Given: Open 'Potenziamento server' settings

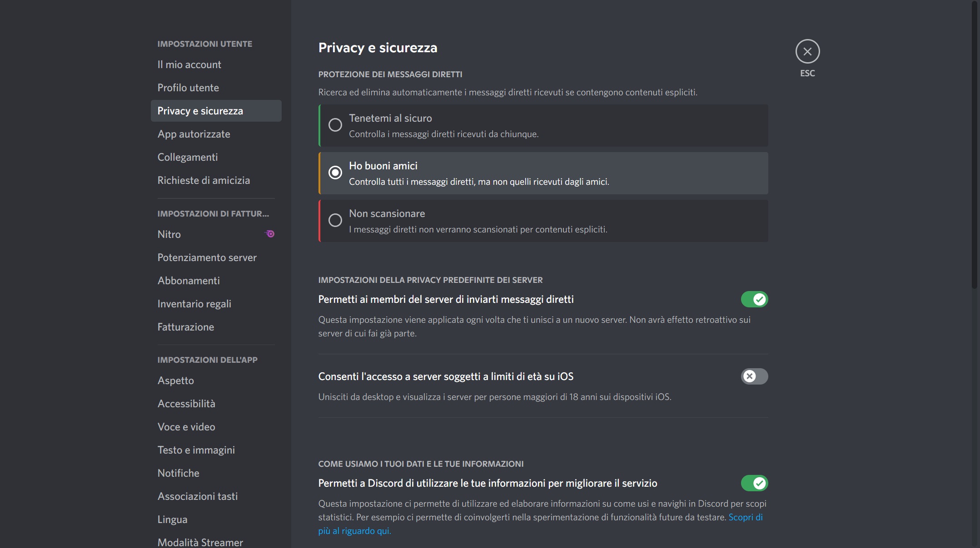Looking at the screenshot, I should tap(207, 257).
